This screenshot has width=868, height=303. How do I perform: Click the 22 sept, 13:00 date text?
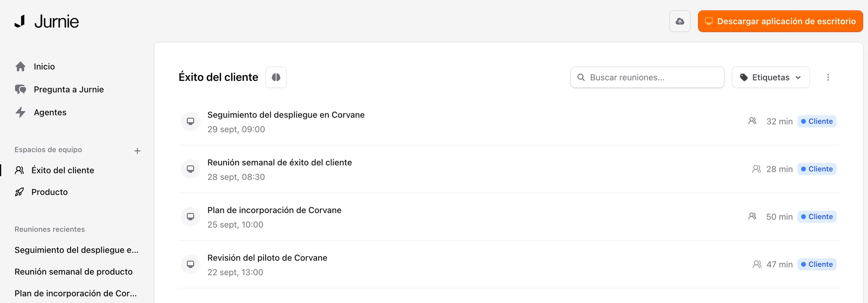[x=235, y=272]
